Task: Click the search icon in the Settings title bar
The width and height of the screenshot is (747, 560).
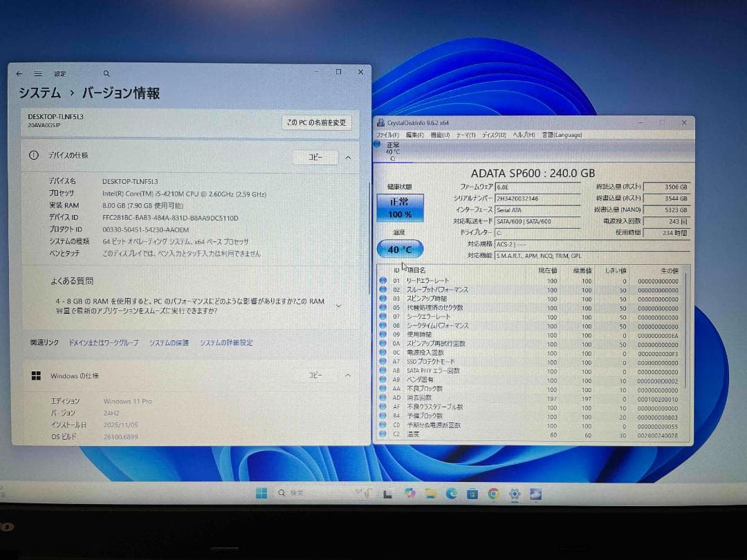Action: click(106, 73)
